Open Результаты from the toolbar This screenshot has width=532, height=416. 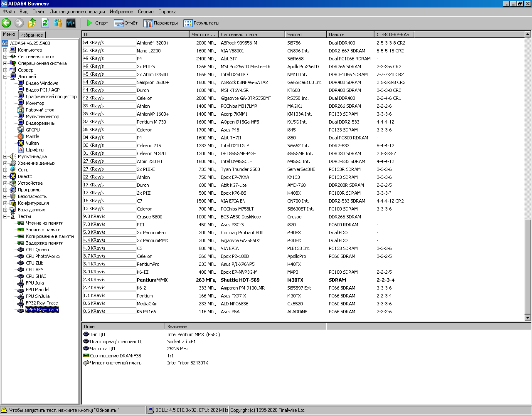201,23
